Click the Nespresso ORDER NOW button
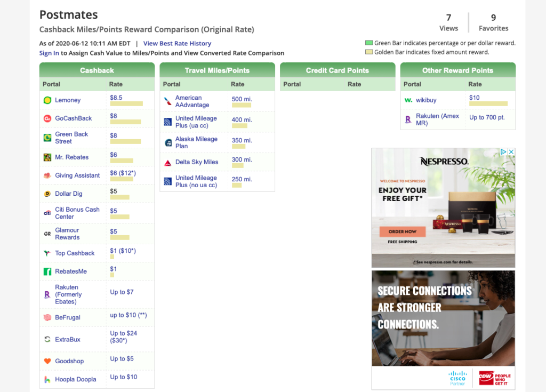Screen dimensions: 546x392 click(403, 231)
